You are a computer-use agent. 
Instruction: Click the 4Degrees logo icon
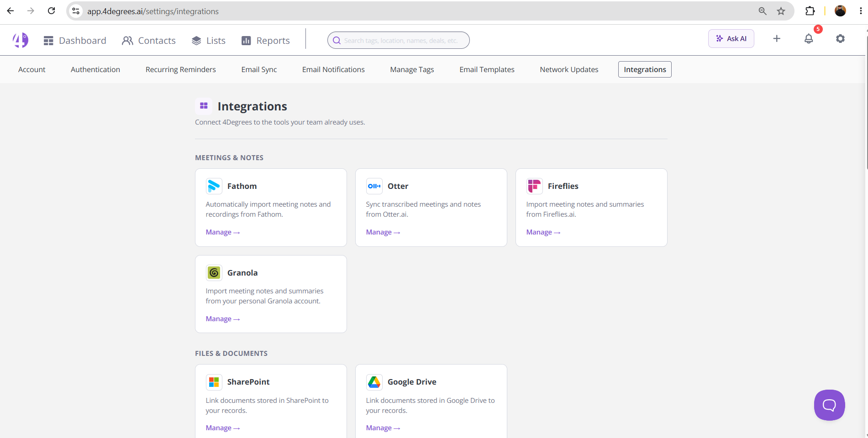(x=21, y=40)
